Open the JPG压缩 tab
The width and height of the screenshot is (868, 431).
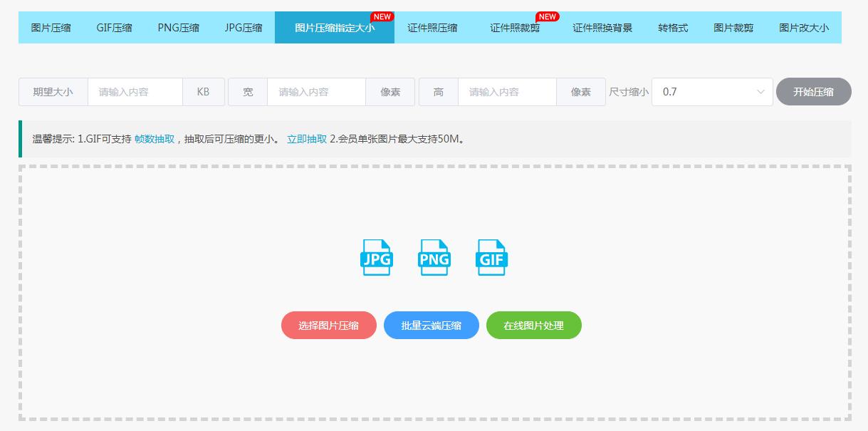point(241,27)
